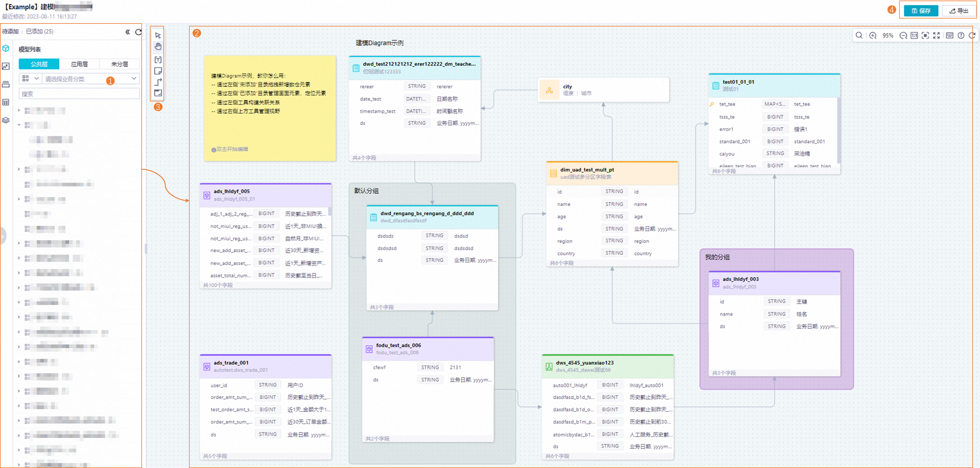Image resolution: width=980 pixels, height=468 pixels.
Task: Switch to the 待添加 tab
Action: coord(10,31)
